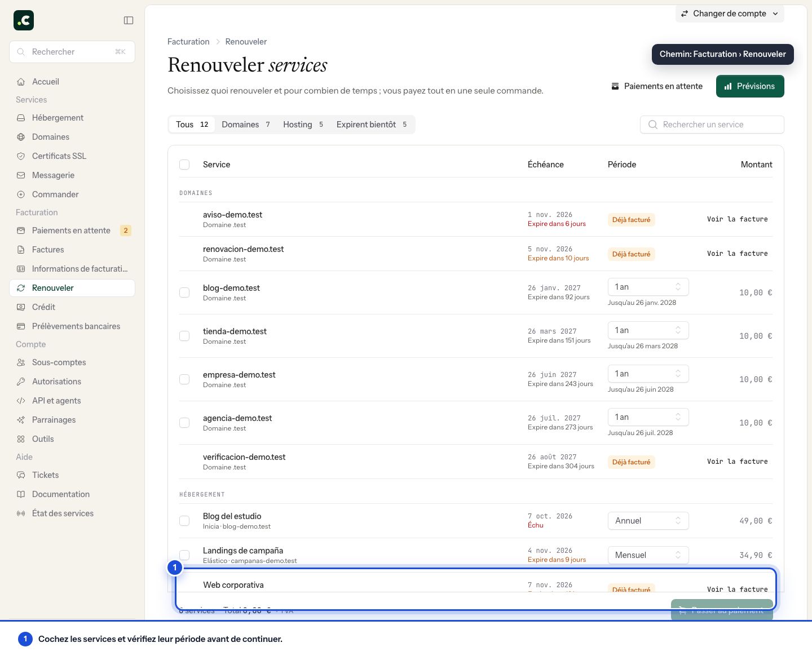Screen dimensions: 812x656
Task: Check the empresa-demo.test checkbox
Action: (184, 379)
